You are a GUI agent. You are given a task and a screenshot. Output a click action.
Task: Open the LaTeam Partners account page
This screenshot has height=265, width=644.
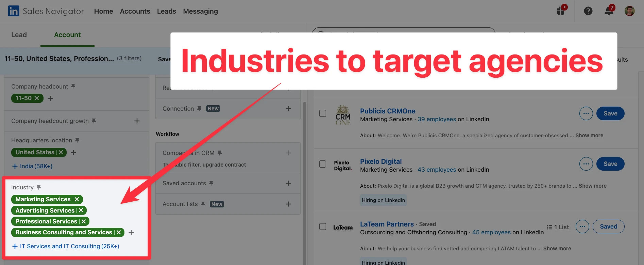tap(387, 224)
